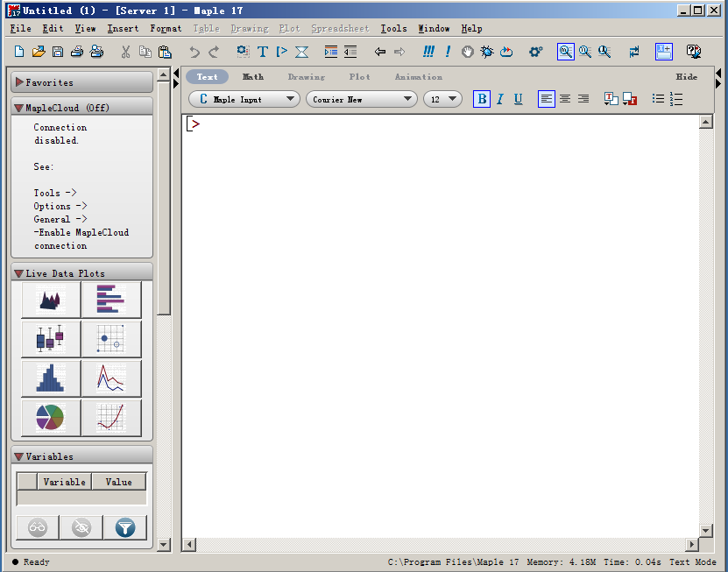
Task: Create a new document with New icon
Action: coord(19,52)
